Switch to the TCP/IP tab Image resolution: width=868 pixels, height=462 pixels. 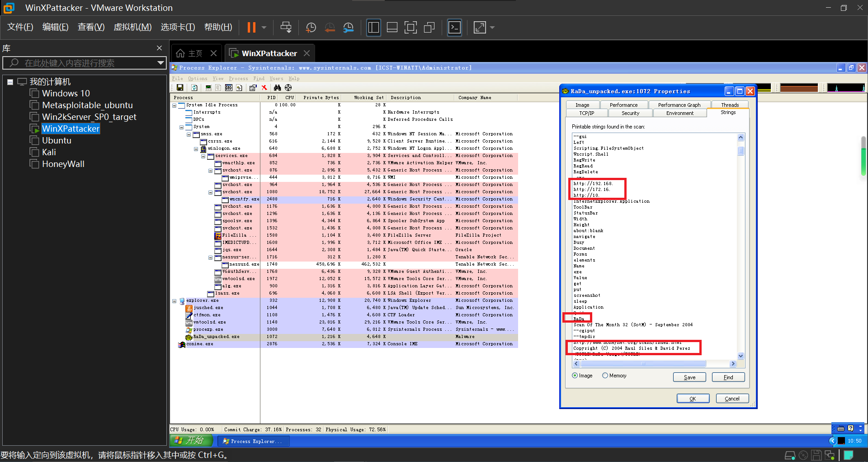(587, 113)
